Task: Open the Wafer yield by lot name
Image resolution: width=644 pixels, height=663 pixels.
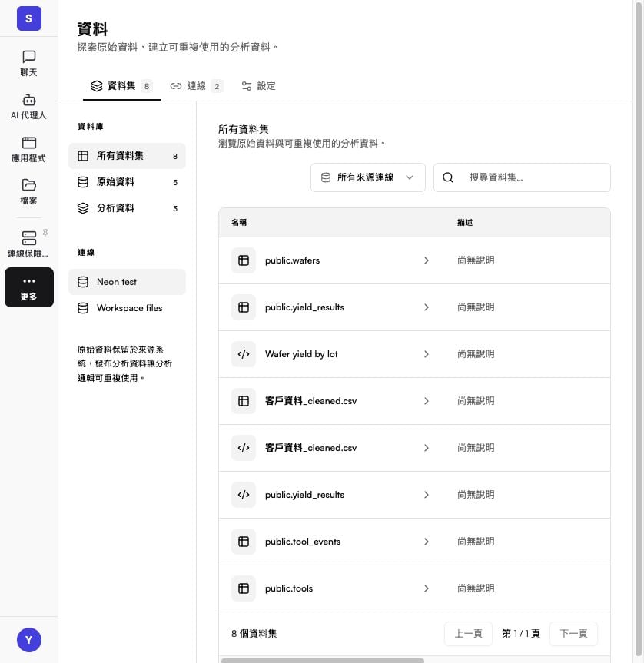Action: tap(301, 354)
